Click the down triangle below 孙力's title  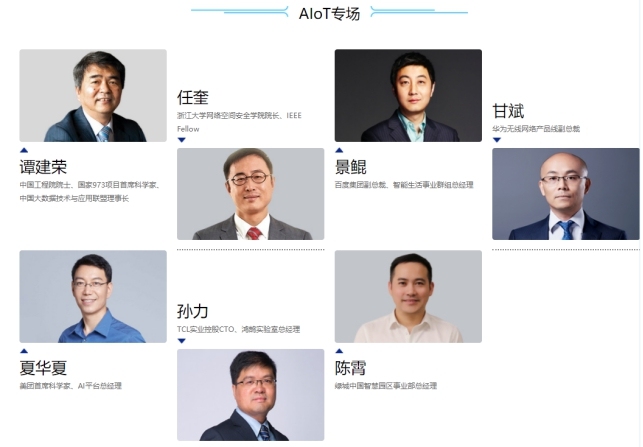pyautogui.click(x=182, y=341)
